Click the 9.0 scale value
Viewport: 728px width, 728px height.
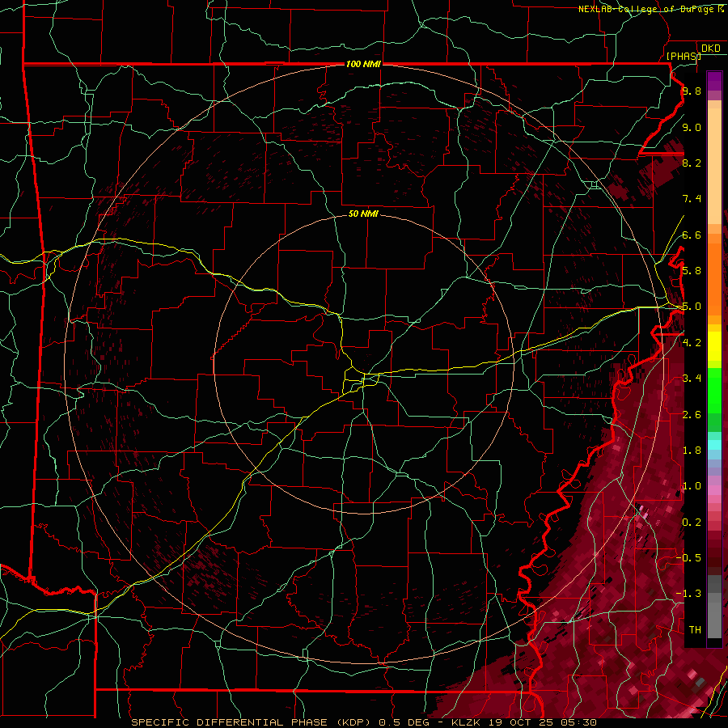point(692,127)
